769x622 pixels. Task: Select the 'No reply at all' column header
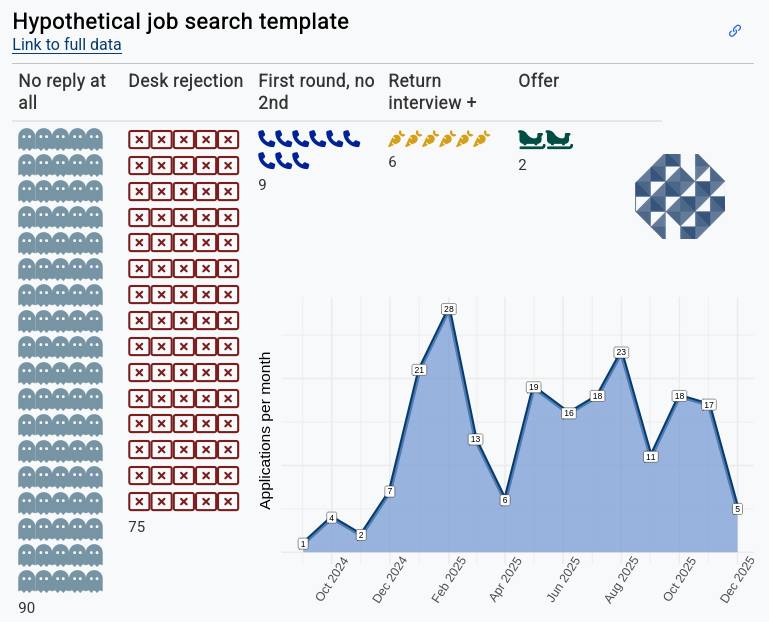(62, 91)
